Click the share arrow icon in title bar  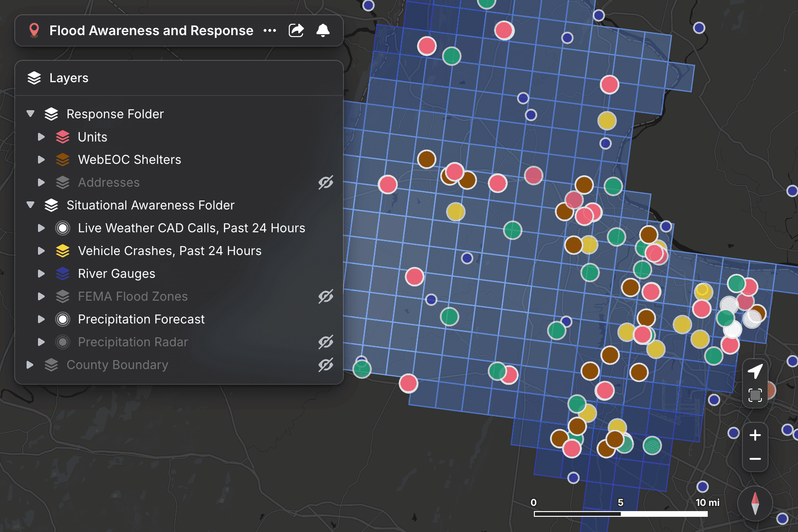click(x=296, y=30)
